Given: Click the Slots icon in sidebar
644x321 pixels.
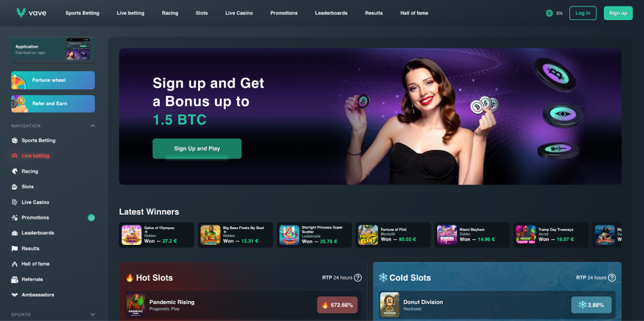Looking at the screenshot, I should coord(15,186).
